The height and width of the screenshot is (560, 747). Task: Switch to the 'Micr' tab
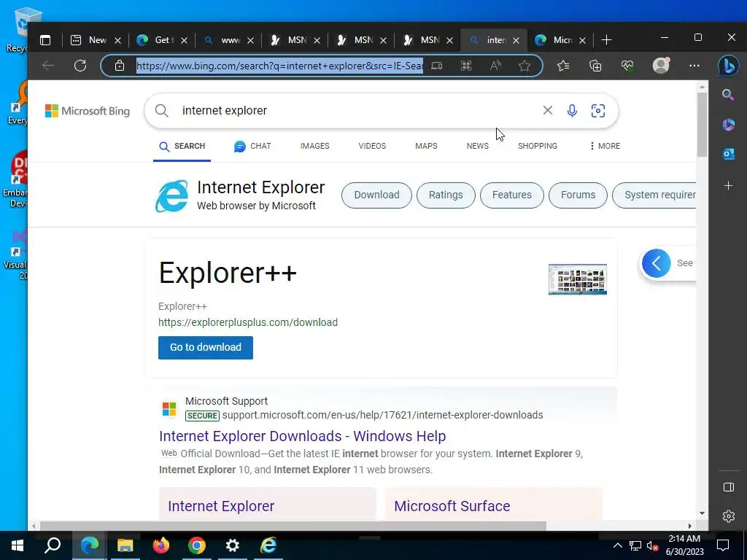tap(560, 40)
